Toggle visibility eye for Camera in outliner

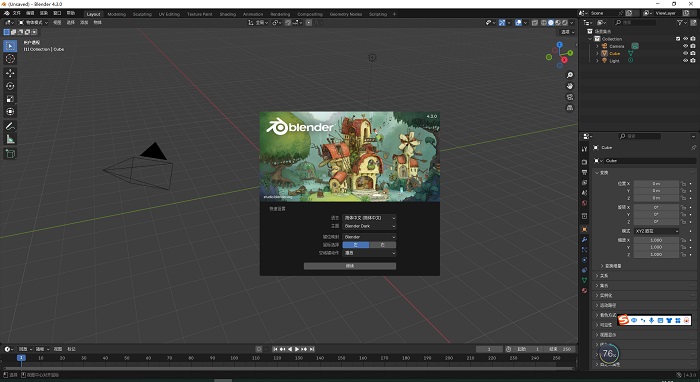click(x=685, y=46)
